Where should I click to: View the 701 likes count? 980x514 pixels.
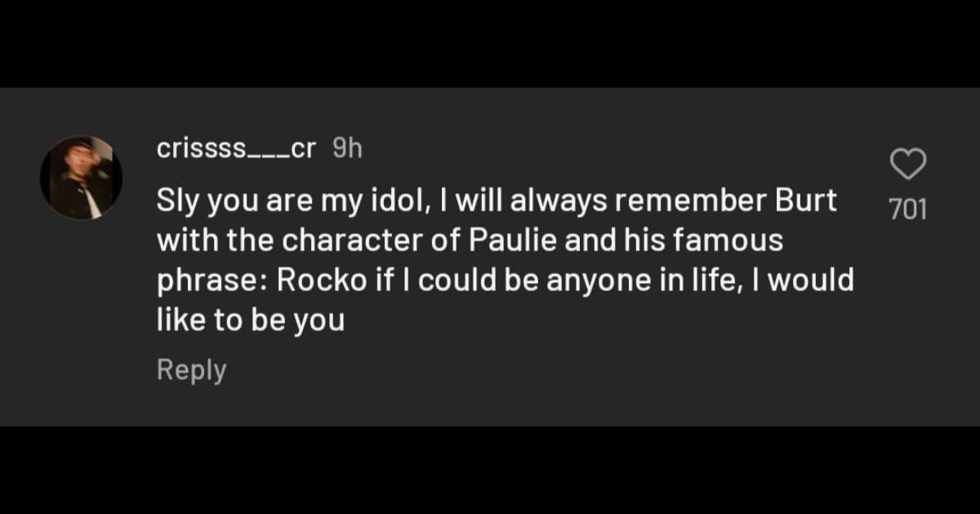tap(907, 210)
